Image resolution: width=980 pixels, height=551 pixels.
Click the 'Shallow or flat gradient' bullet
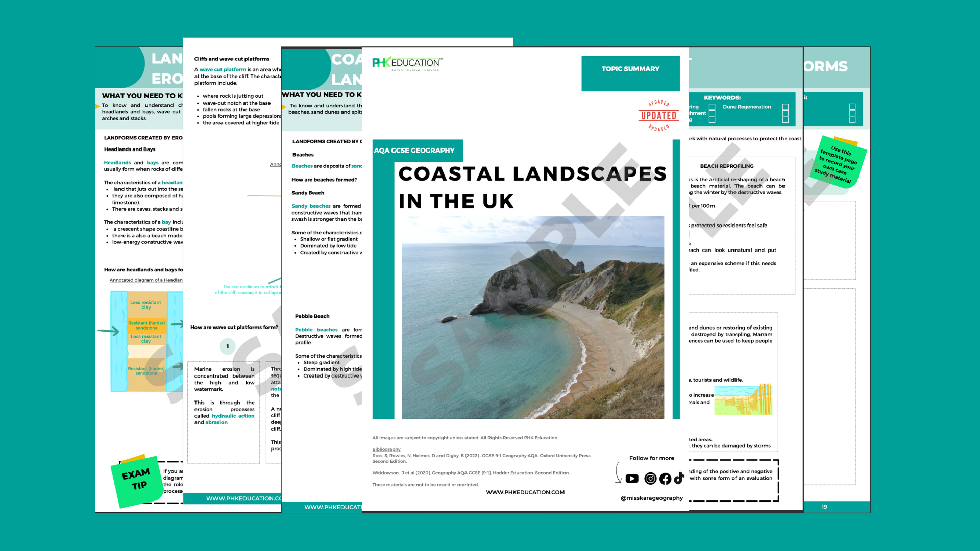tap(329, 239)
